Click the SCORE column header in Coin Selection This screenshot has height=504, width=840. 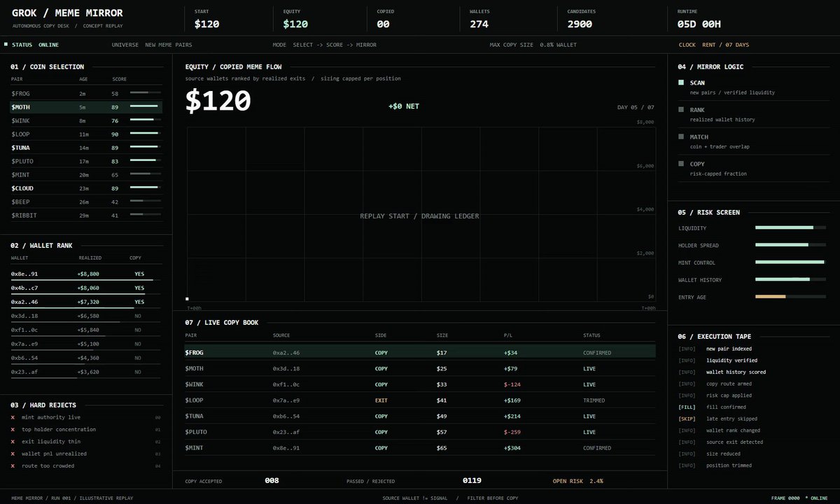(119, 79)
